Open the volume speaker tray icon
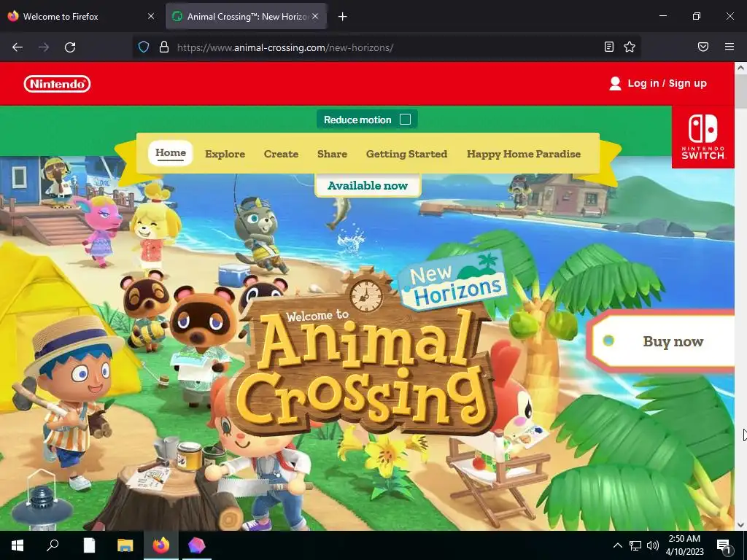Viewport: 747px width, 560px height. (x=653, y=545)
